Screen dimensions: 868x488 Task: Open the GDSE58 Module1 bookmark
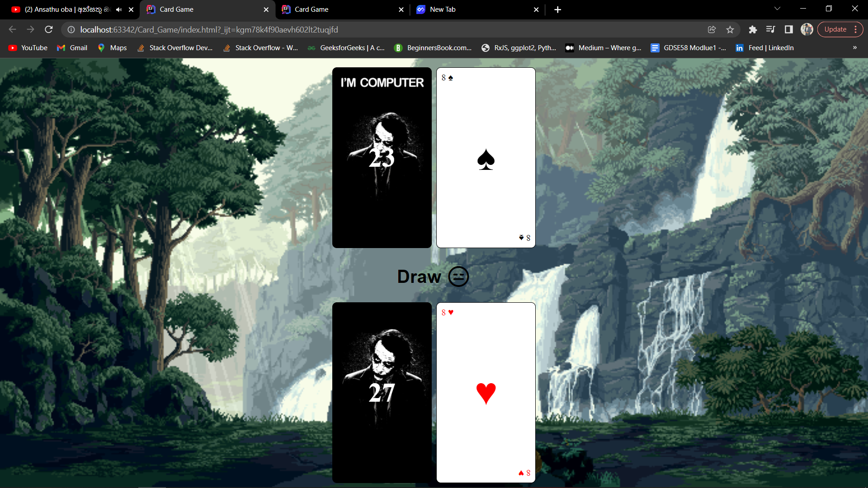[689, 48]
